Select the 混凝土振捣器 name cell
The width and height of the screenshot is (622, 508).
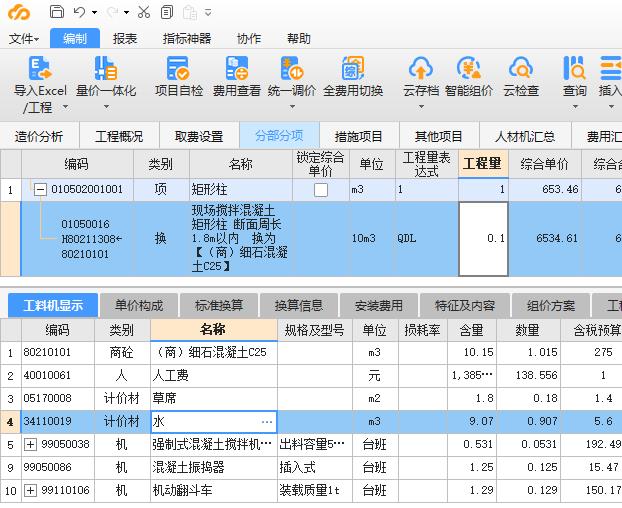pos(213,468)
